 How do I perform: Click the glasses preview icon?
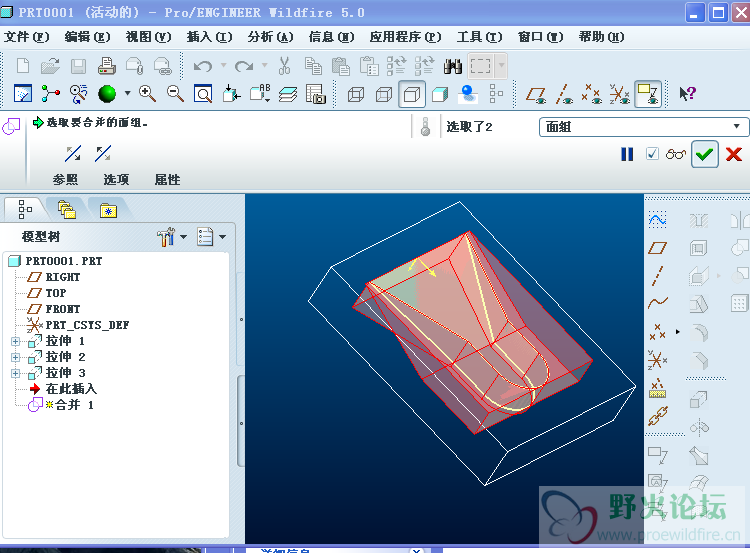click(675, 154)
